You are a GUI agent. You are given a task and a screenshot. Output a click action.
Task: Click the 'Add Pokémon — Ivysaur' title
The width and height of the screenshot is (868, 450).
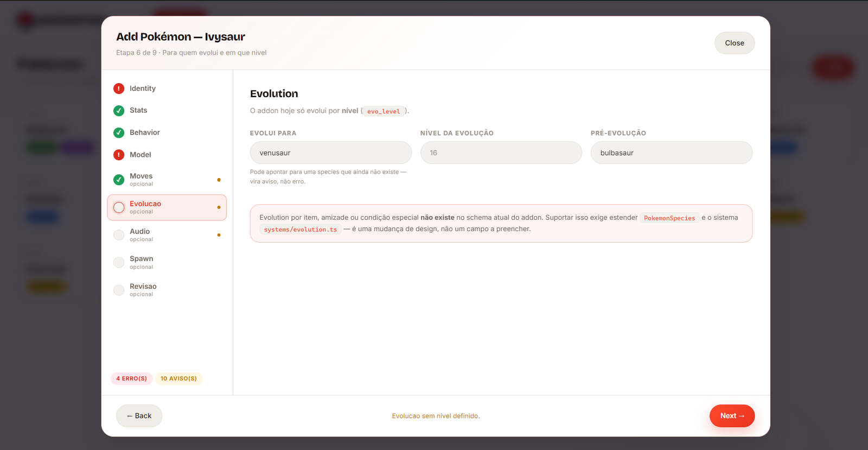click(181, 36)
